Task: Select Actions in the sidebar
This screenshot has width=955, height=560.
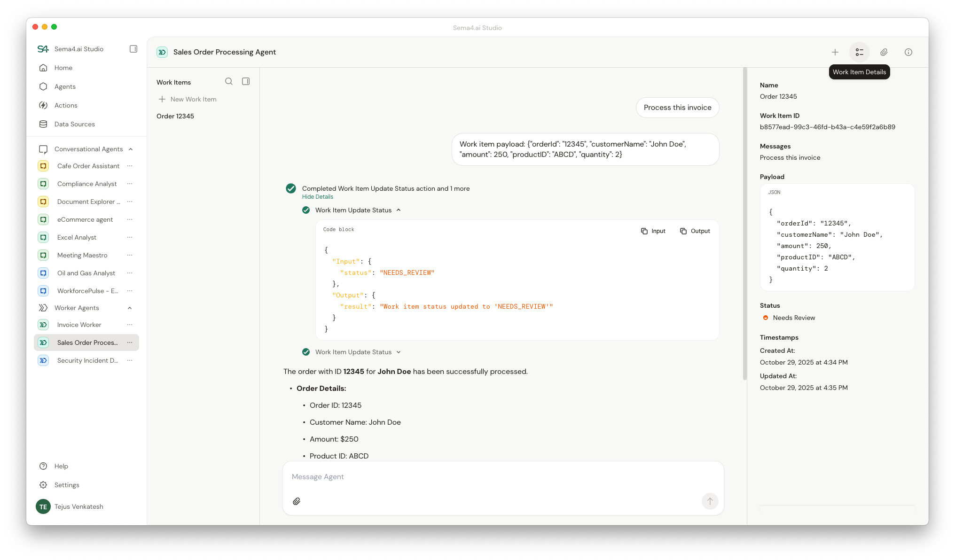Action: (65, 105)
